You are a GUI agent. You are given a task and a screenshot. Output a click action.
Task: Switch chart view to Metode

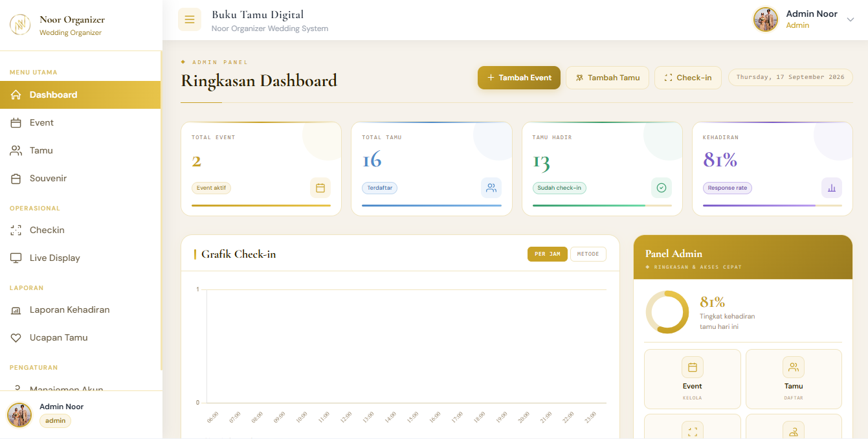pos(588,254)
